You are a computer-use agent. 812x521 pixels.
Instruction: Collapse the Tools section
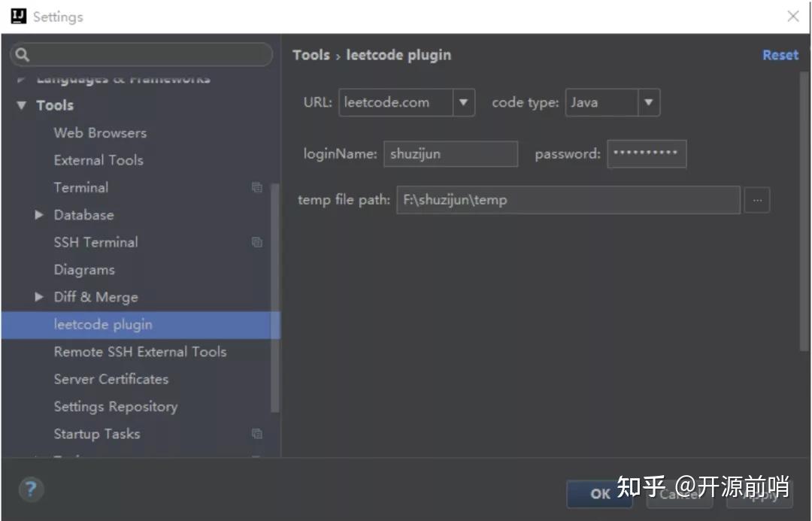(21, 105)
